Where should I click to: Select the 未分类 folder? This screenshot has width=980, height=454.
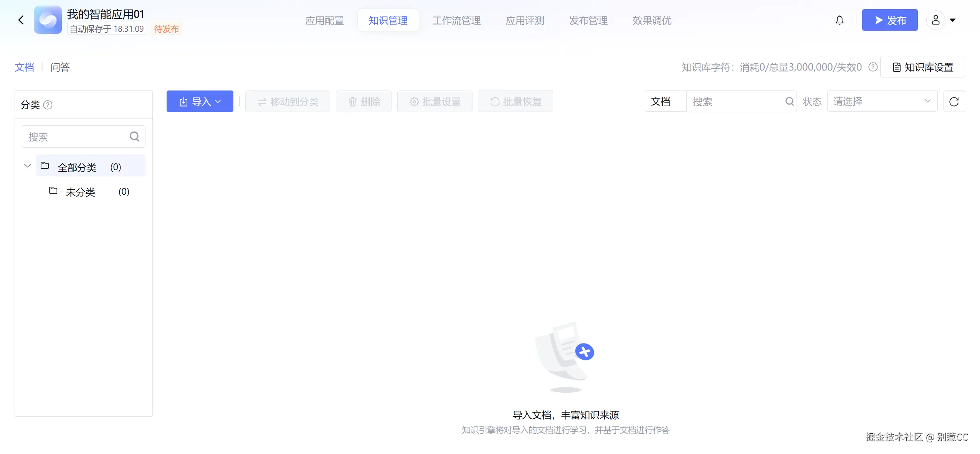coord(81,192)
